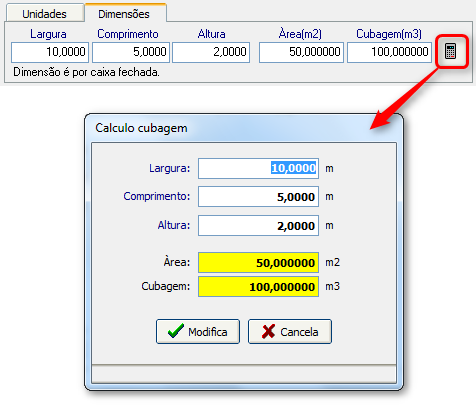This screenshot has height=411, width=476.
Task: Focus the Largura field in top panel
Action: (x=50, y=52)
